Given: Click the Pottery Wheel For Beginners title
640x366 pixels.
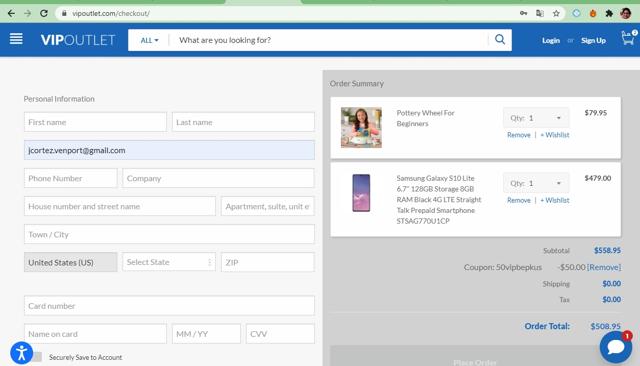Looking at the screenshot, I should tap(425, 118).
